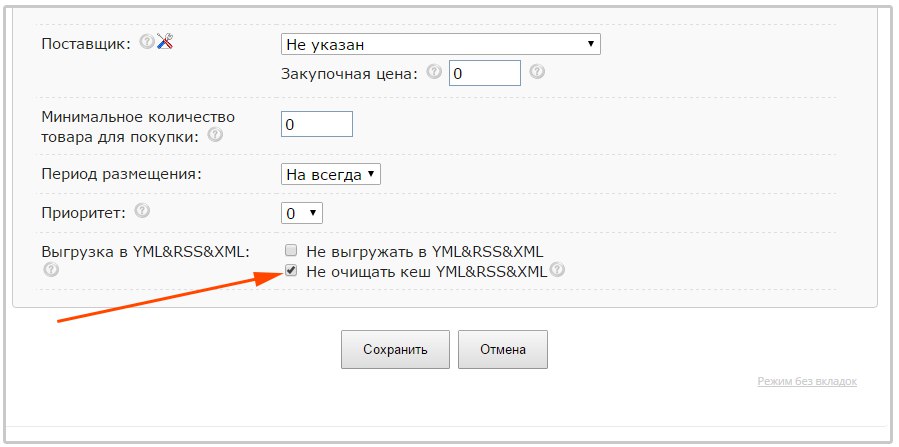
Task: Uncheck Не очищать кеш YML&RSS&XML checkbox
Action: (291, 270)
